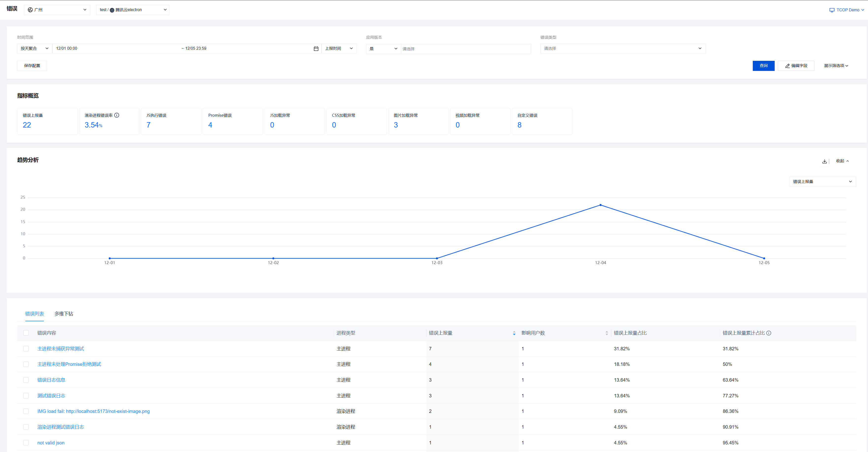Click the 应用版本 请选择 input field
Viewport: 868px width, 452px height.
[465, 49]
